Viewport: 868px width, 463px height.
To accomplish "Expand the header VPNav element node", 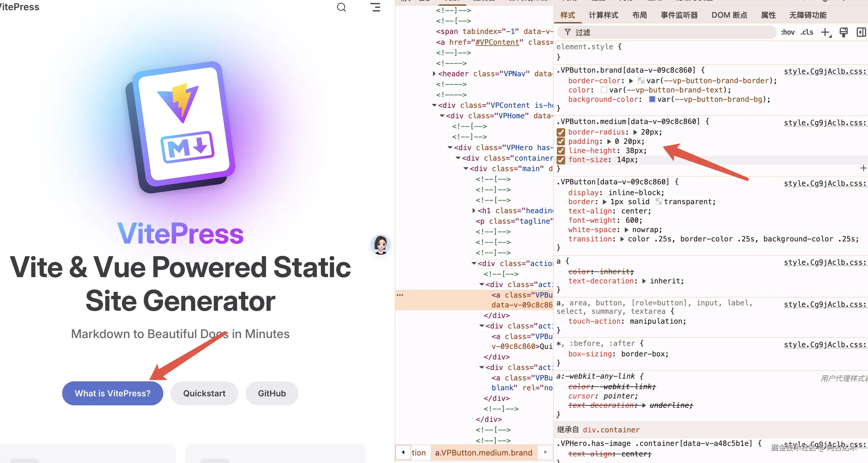I will point(434,74).
